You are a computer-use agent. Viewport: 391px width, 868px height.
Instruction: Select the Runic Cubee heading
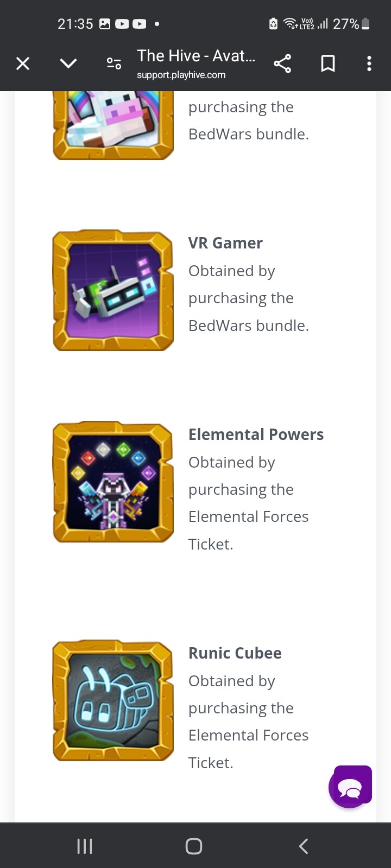point(235,653)
